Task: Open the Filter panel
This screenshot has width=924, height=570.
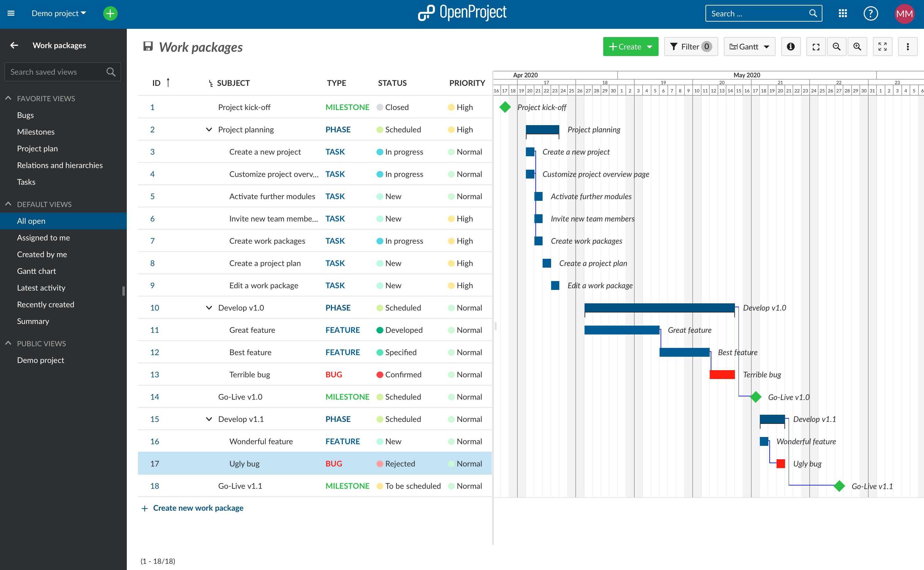Action: 691,47
